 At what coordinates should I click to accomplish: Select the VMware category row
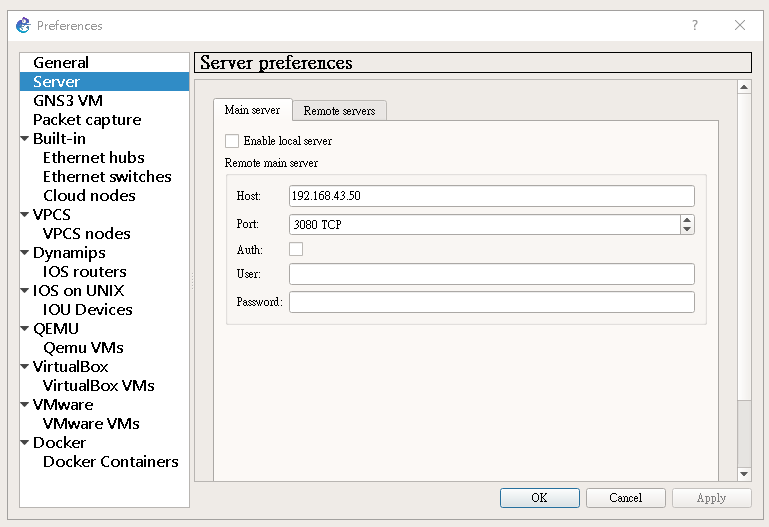tap(104, 404)
